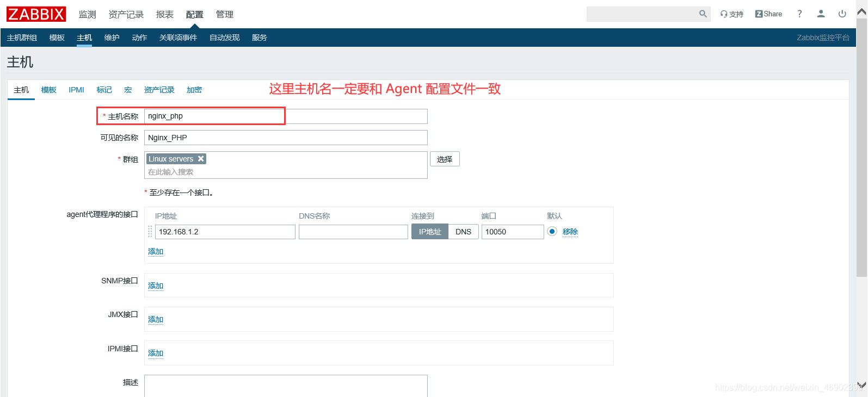Focus the 可见的名称 field Nginx_PHP
This screenshot has width=868, height=397.
coord(286,138)
